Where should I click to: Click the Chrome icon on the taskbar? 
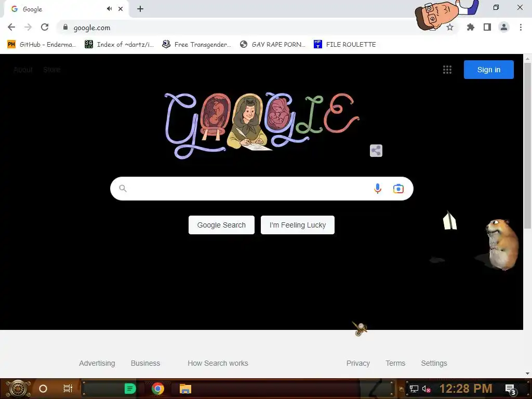pos(158,389)
